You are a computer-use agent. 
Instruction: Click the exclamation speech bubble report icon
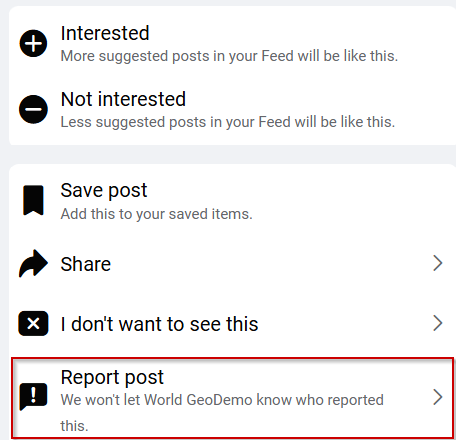point(33,397)
